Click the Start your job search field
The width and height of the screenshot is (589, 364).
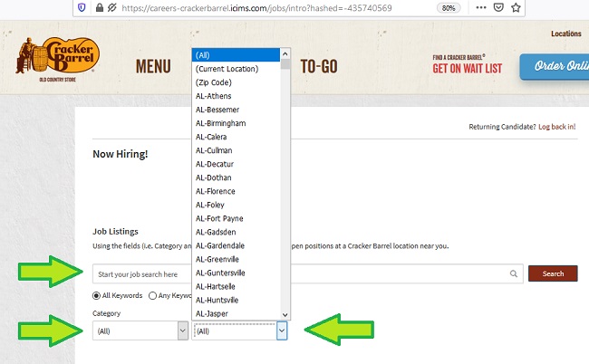[308, 274]
